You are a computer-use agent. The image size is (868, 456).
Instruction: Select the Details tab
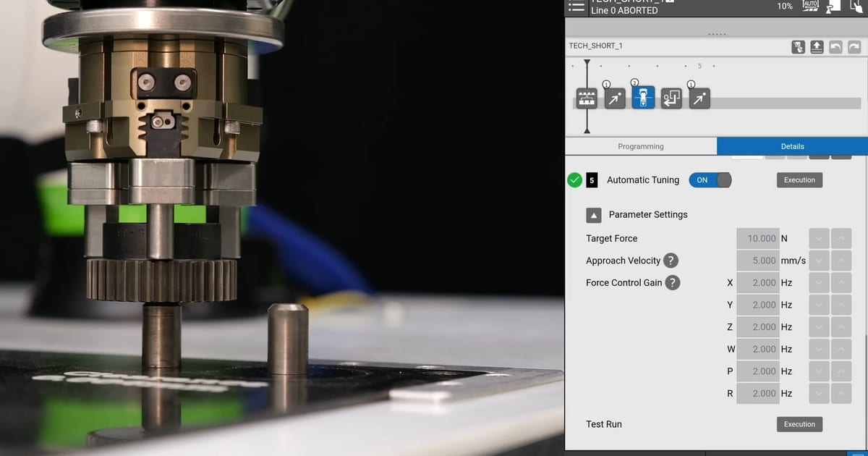(792, 146)
